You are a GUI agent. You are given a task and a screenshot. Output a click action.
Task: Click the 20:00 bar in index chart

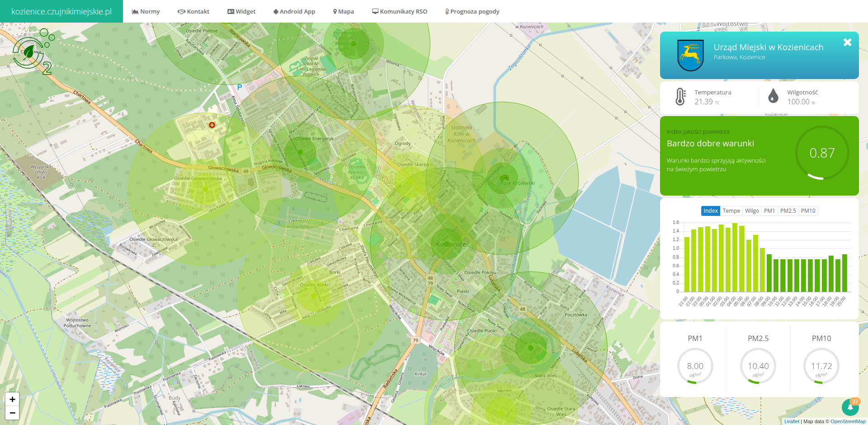844,273
